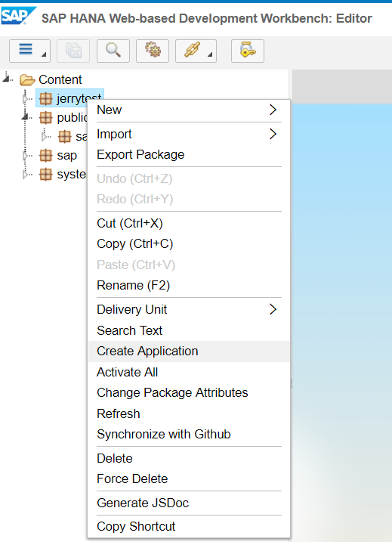Select Export Package menu entry
This screenshot has height=542, width=392.
[189, 154]
